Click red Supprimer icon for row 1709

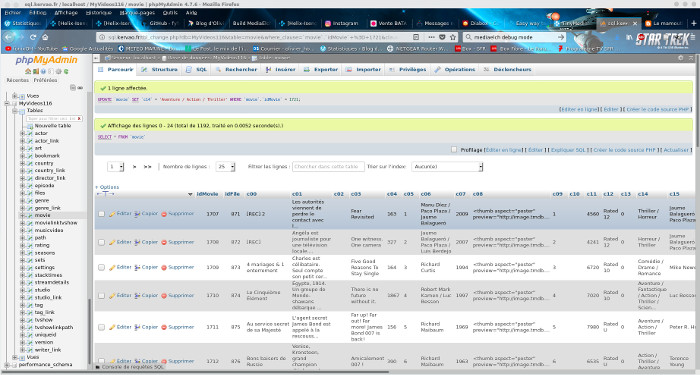point(164,267)
